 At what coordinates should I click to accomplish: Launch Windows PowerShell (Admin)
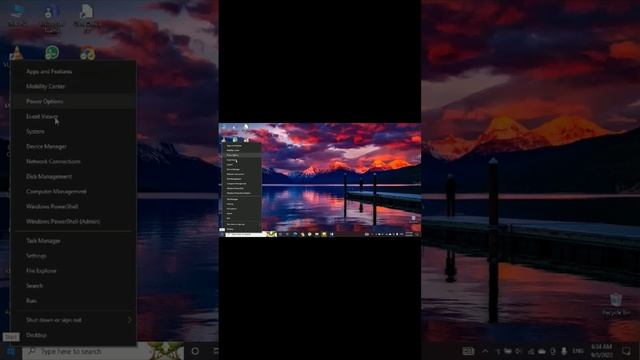tap(73, 221)
